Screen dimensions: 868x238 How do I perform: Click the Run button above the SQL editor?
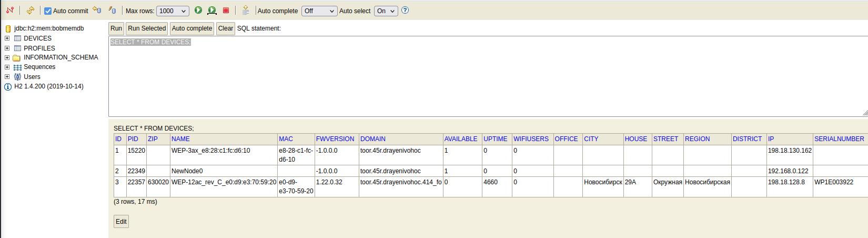coord(116,28)
